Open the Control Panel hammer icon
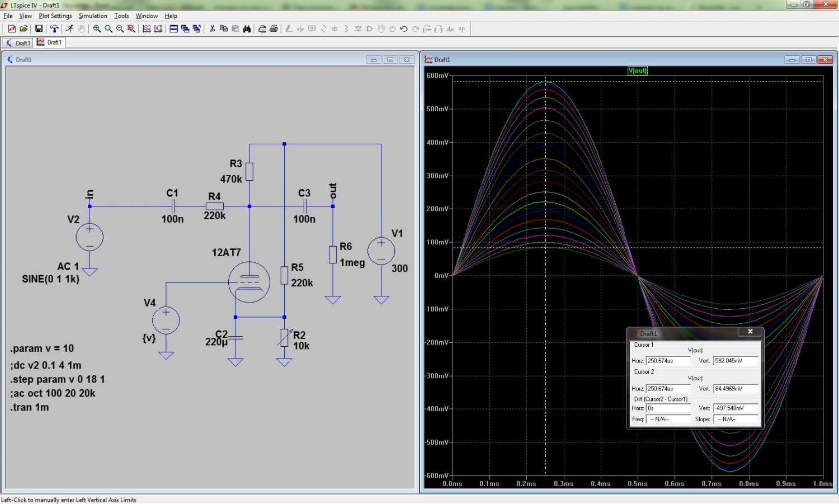839x504 pixels. [x=54, y=29]
